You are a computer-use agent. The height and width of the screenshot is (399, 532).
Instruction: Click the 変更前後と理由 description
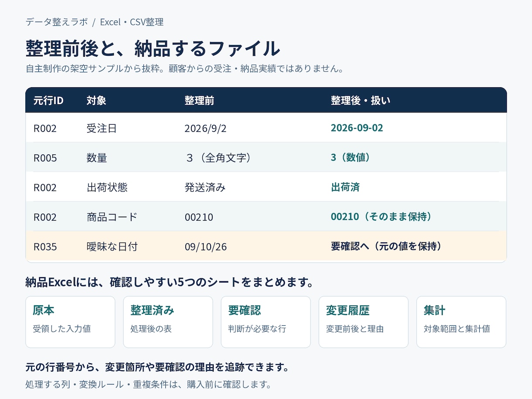click(x=355, y=329)
